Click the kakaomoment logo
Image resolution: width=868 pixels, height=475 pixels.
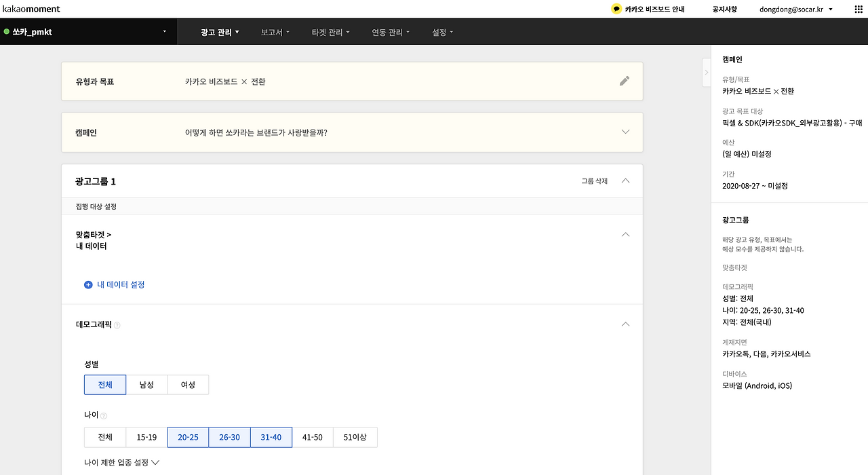[x=33, y=9]
